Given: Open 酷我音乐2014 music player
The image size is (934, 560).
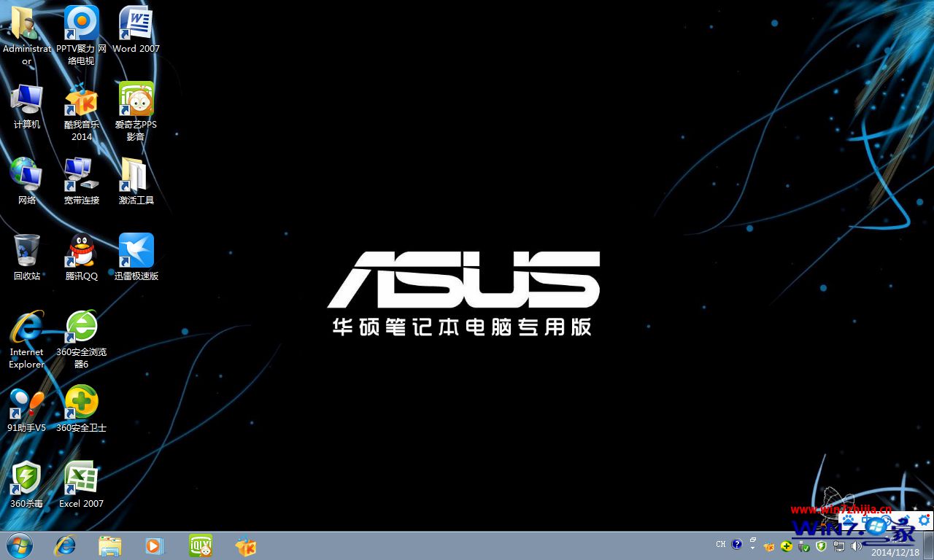Looking at the screenshot, I should (81, 97).
